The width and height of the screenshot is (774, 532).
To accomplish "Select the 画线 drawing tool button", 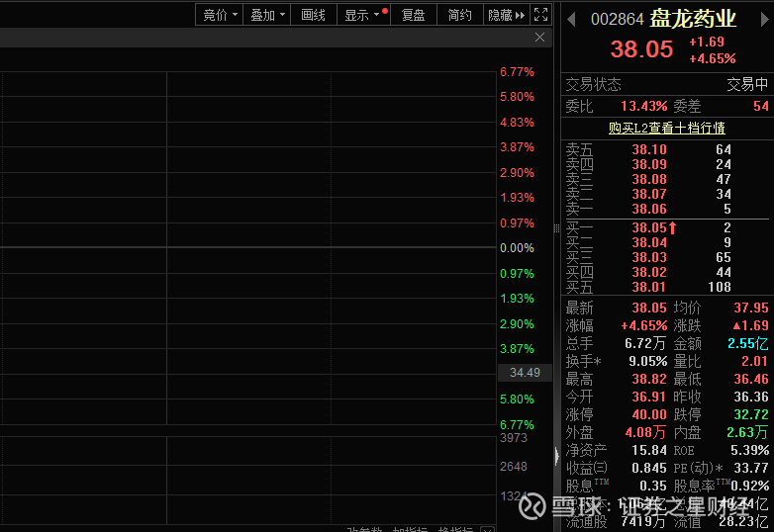I will 314,15.
